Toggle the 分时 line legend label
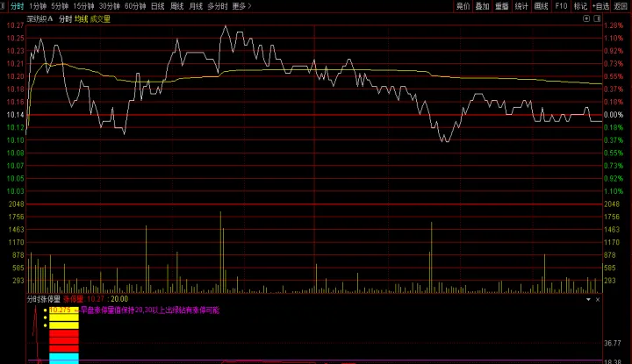 coord(65,18)
